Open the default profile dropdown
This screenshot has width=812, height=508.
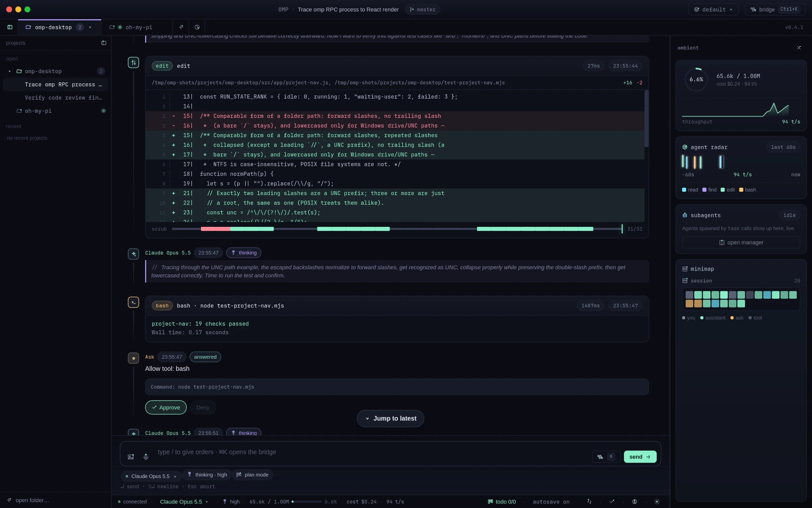coord(713,9)
